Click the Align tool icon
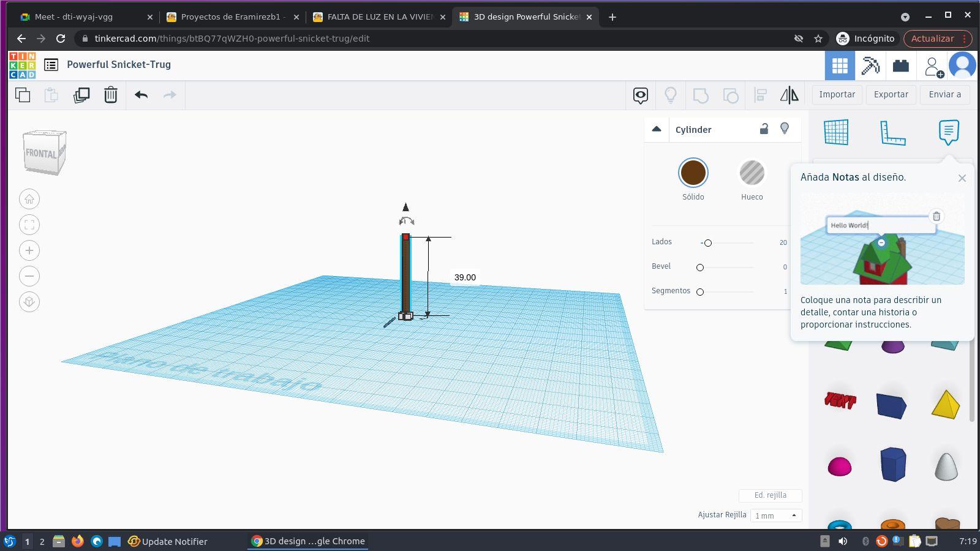Viewport: 980px width, 551px height. pos(760,95)
